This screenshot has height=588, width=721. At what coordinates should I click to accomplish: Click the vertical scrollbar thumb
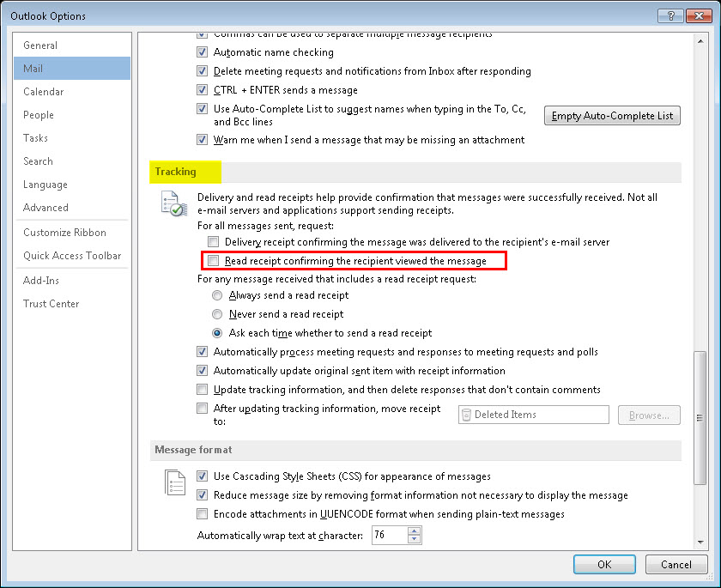point(700,417)
